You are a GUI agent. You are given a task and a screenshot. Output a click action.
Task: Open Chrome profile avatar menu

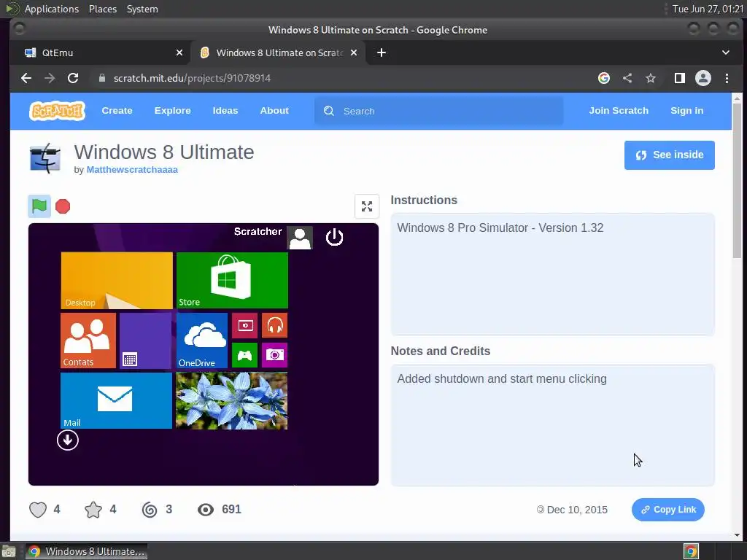point(703,78)
